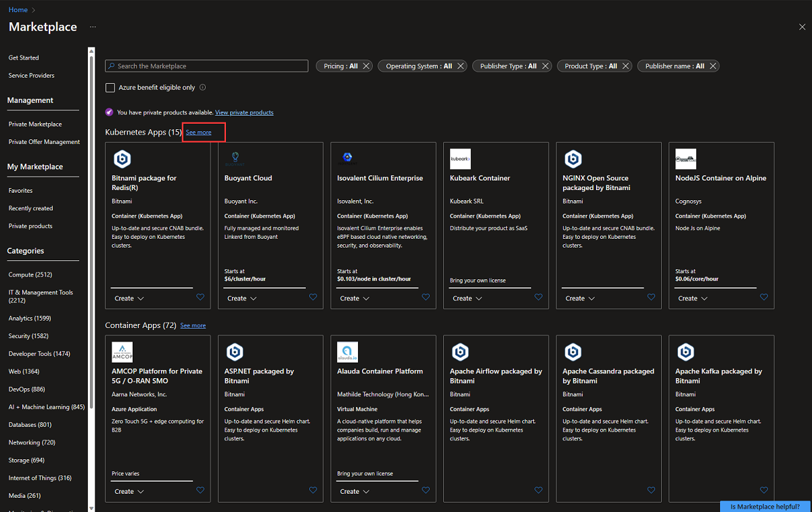Expand the Create dropdown for Bitnami Redis
This screenshot has width=812, height=512.
pyautogui.click(x=129, y=298)
